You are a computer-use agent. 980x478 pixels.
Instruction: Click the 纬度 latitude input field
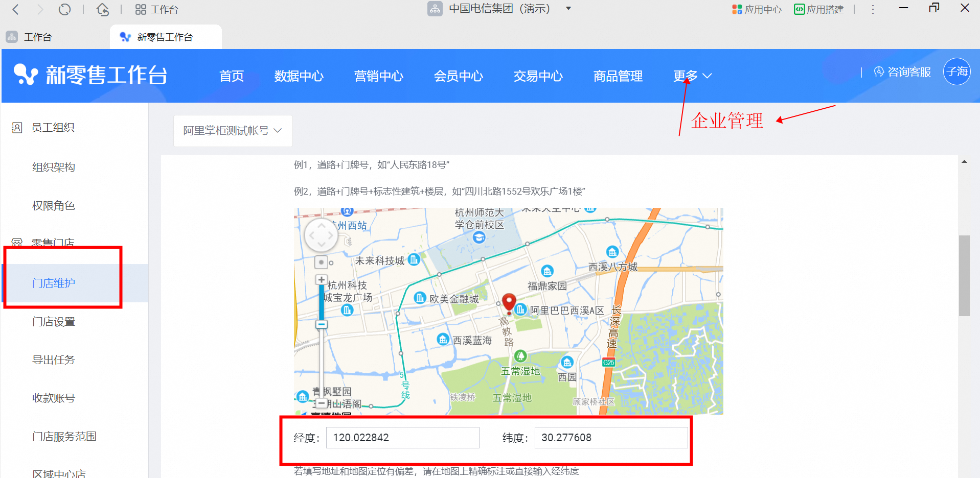coord(610,438)
